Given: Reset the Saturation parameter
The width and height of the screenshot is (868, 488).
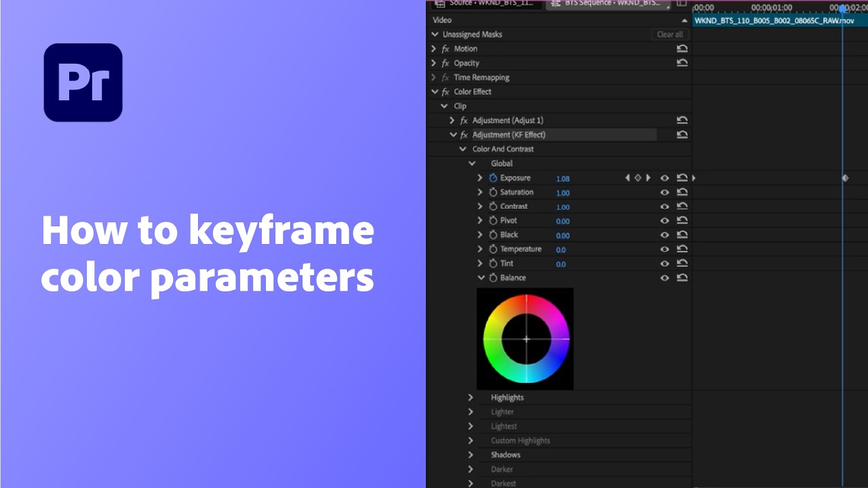Looking at the screenshot, I should 682,192.
